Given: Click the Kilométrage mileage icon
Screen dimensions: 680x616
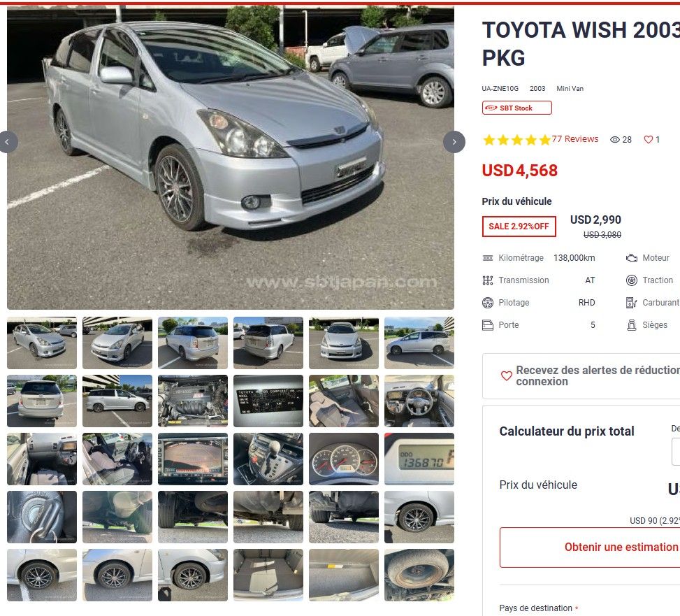Looking at the screenshot, I should click(x=488, y=258).
